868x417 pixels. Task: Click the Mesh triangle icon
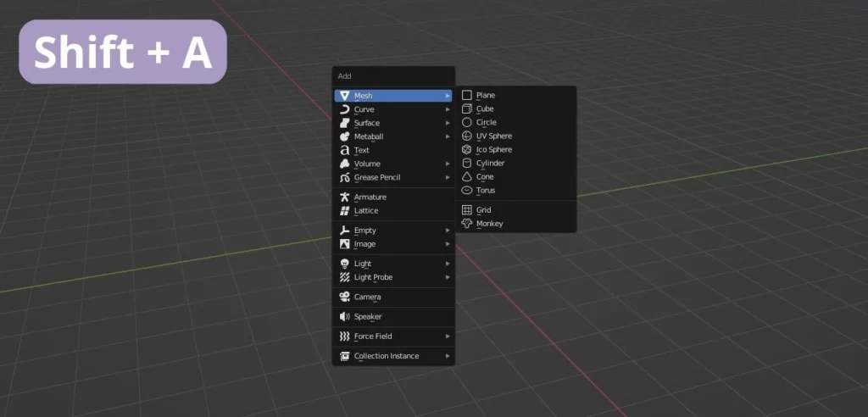(x=345, y=96)
